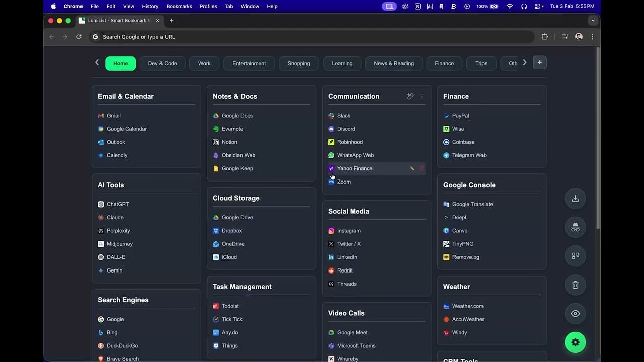Click the incognito mode icon in right sidebar
Viewport: 644px width, 362px height.
tap(575, 227)
